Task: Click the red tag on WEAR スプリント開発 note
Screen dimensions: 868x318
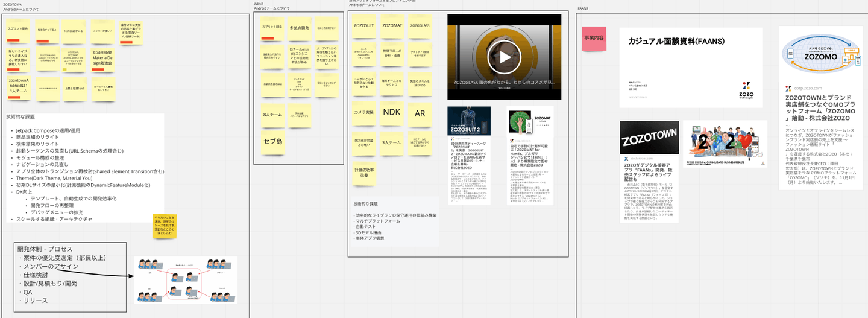Action: click(266, 37)
